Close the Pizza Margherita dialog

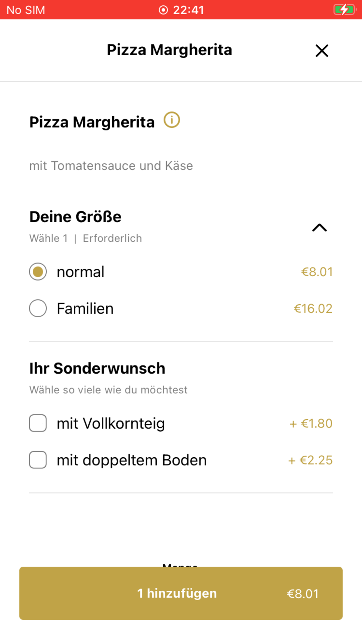point(322,51)
